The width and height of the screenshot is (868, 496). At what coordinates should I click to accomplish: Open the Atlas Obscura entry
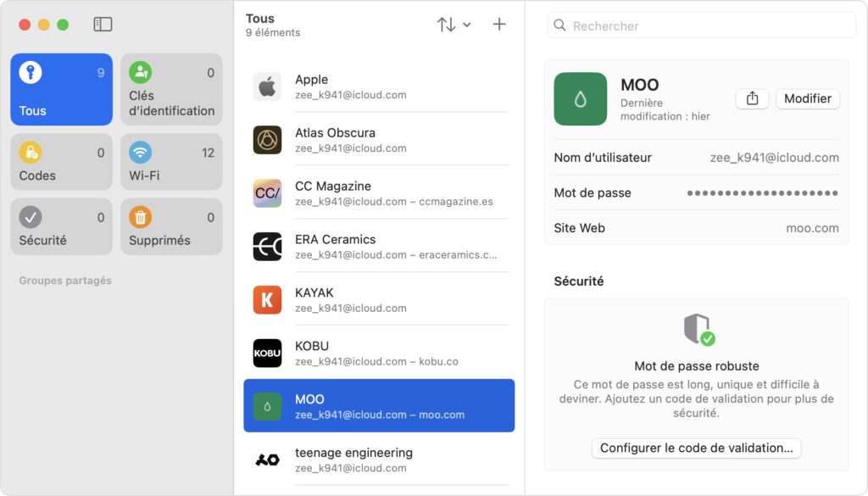point(379,140)
